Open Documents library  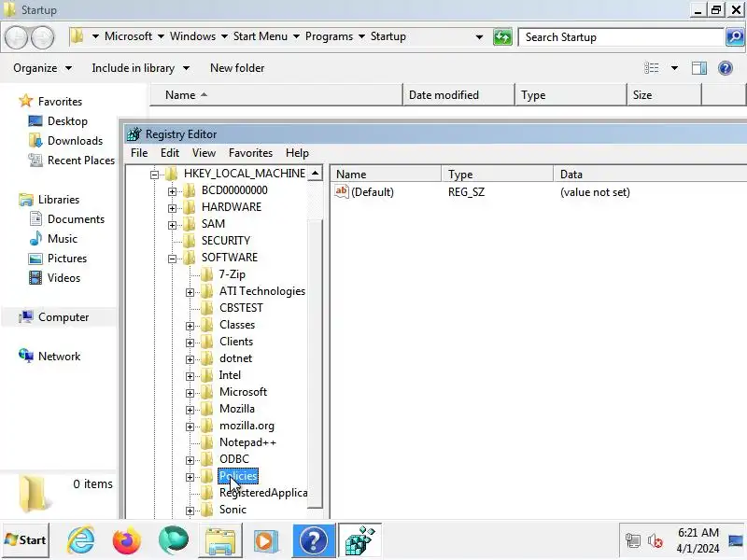pyautogui.click(x=76, y=219)
